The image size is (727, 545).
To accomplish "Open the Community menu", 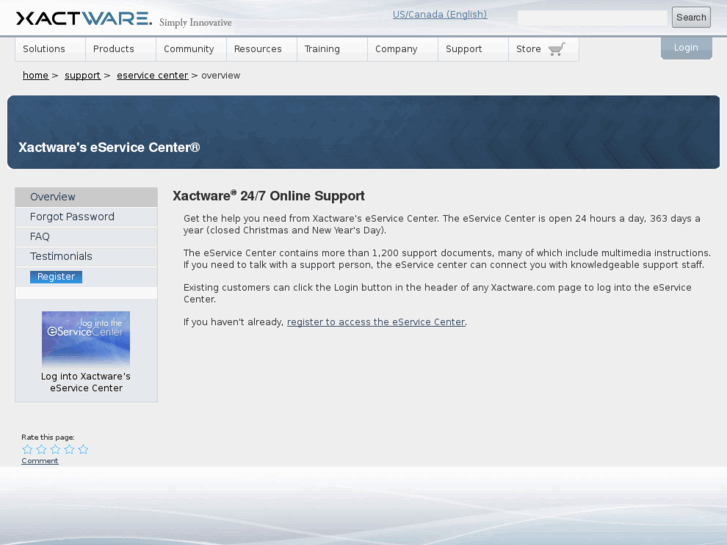I will [191, 49].
